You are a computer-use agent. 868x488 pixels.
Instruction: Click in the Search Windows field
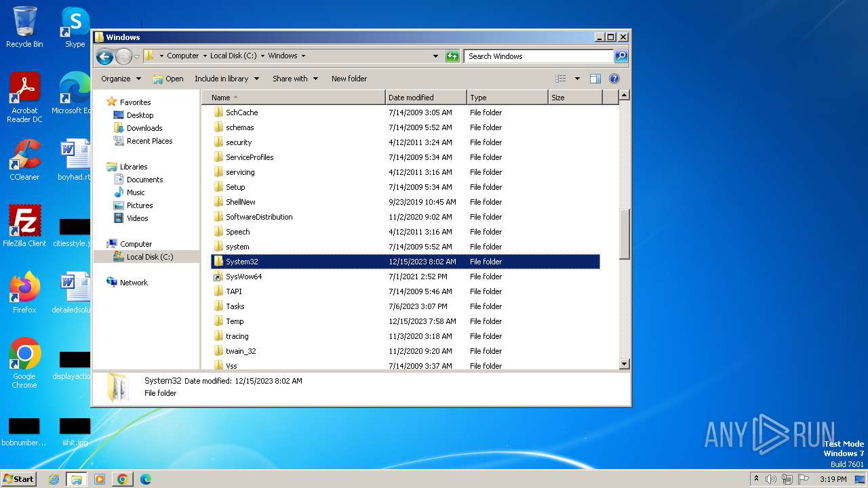click(x=538, y=56)
